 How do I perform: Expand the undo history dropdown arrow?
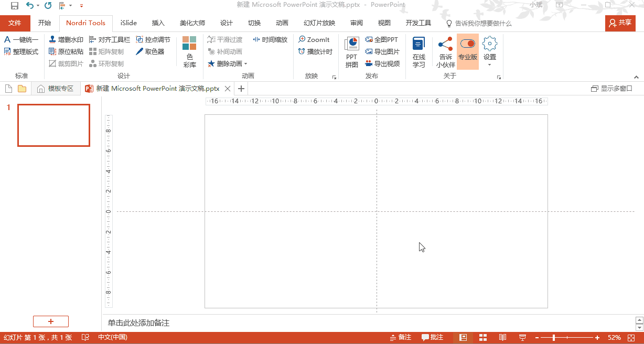click(x=38, y=6)
